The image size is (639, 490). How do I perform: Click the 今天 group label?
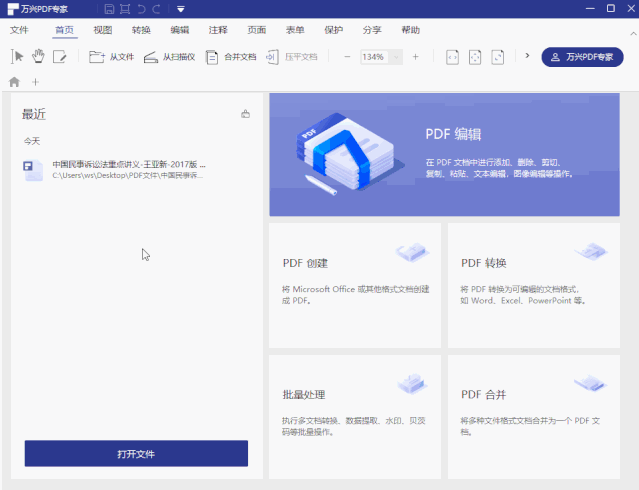pos(32,141)
